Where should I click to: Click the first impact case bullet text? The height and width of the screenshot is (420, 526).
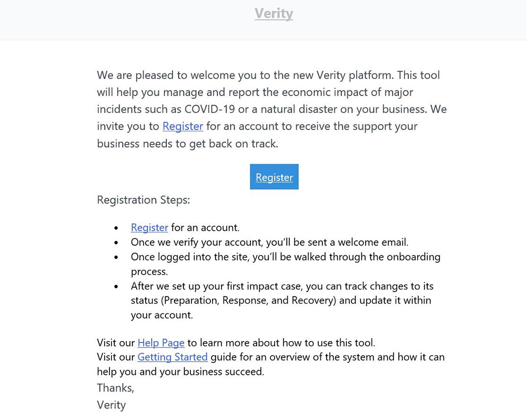pos(282,286)
